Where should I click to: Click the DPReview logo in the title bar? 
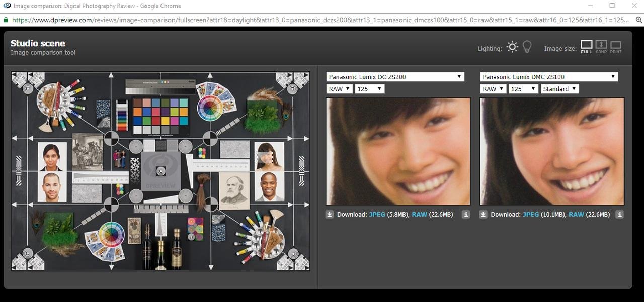click(7, 6)
